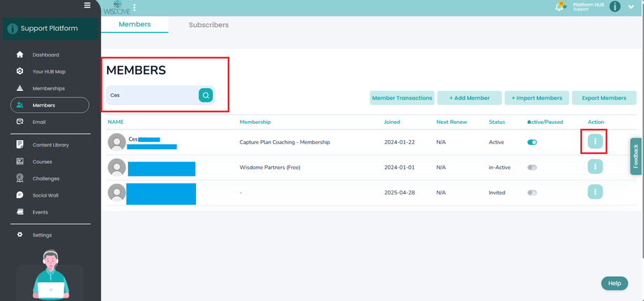Click the joined date 2024-01-22
This screenshot has width=644, height=301.
399,142
